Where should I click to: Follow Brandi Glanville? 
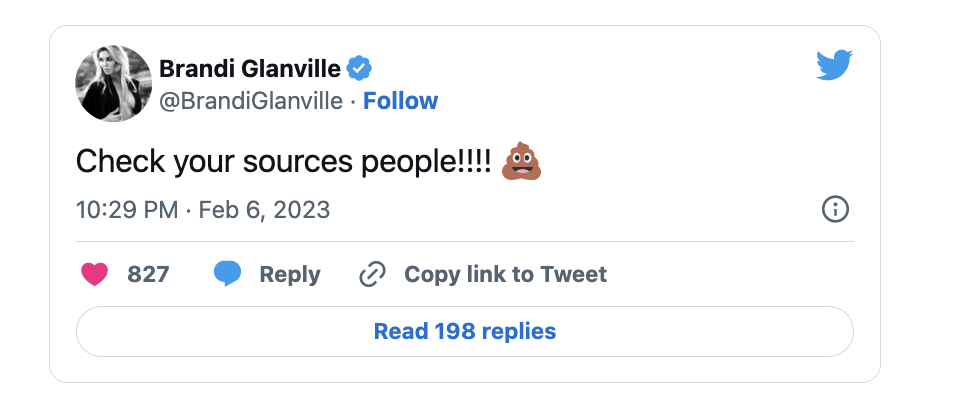401,101
